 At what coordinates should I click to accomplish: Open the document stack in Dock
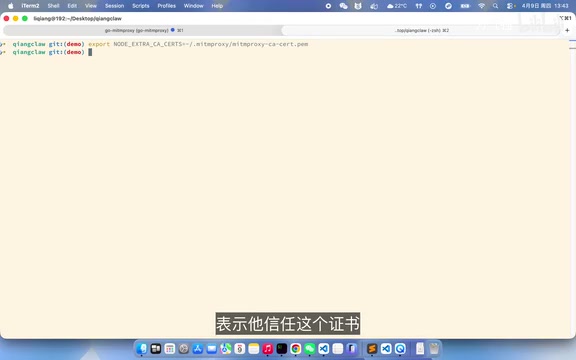pyautogui.click(x=420, y=348)
